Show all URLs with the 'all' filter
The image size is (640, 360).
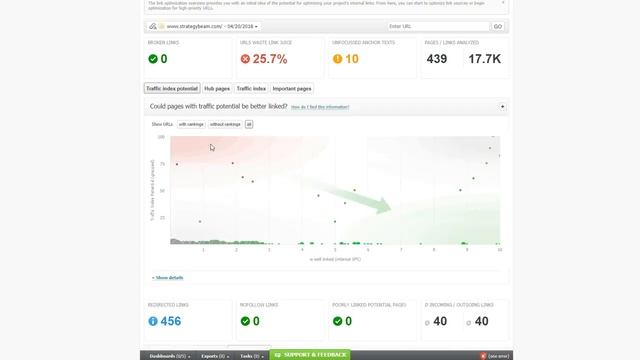[249, 124]
